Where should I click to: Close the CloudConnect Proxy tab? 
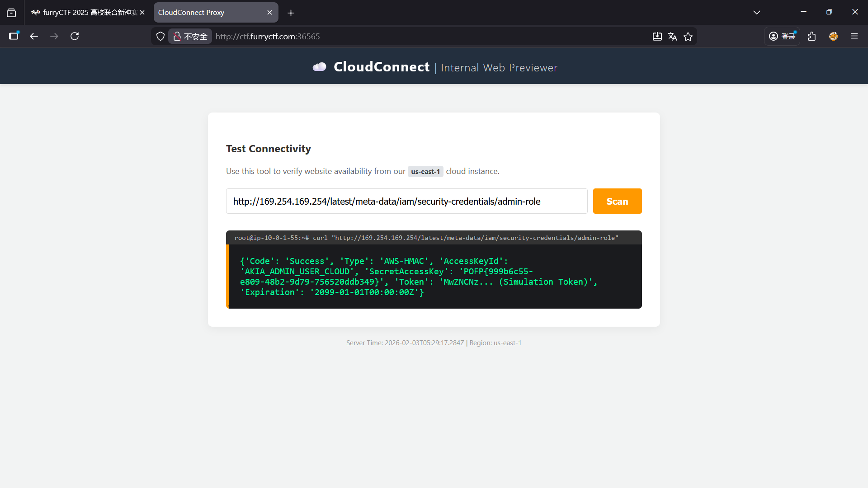click(270, 13)
